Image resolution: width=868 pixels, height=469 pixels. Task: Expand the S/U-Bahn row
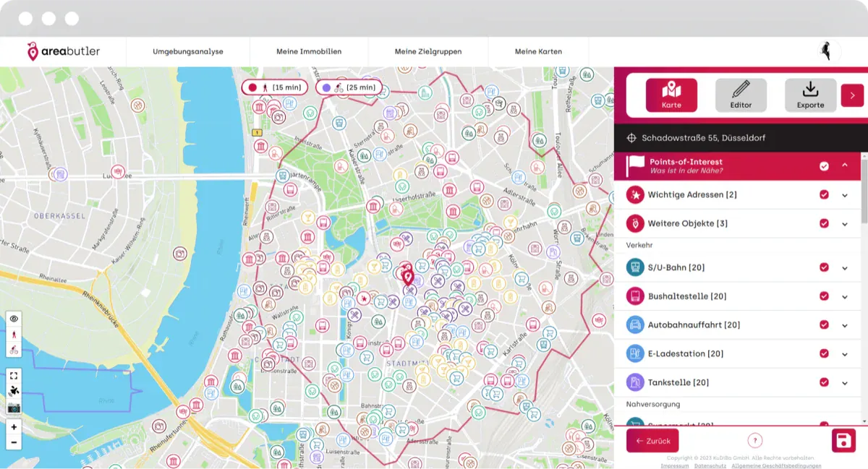pos(844,268)
